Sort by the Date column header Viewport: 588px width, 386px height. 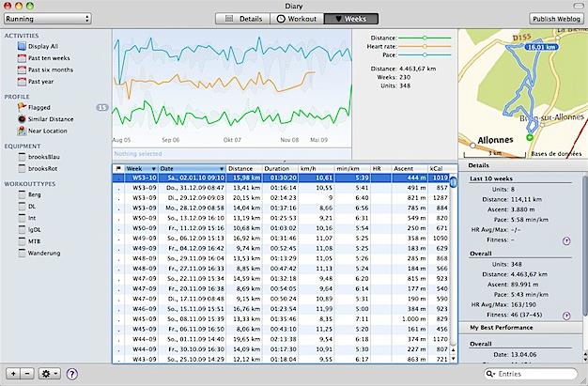[x=192, y=168]
